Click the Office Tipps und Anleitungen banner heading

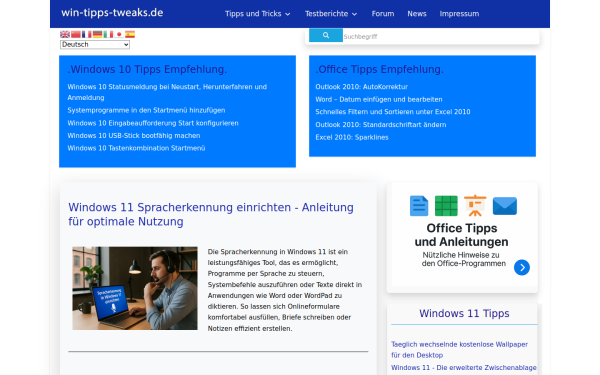pyautogui.click(x=461, y=235)
